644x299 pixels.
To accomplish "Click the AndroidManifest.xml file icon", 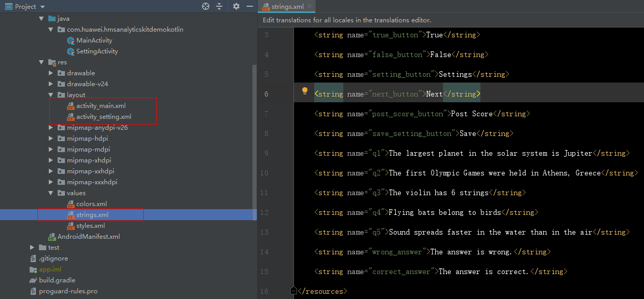I will [x=51, y=236].
